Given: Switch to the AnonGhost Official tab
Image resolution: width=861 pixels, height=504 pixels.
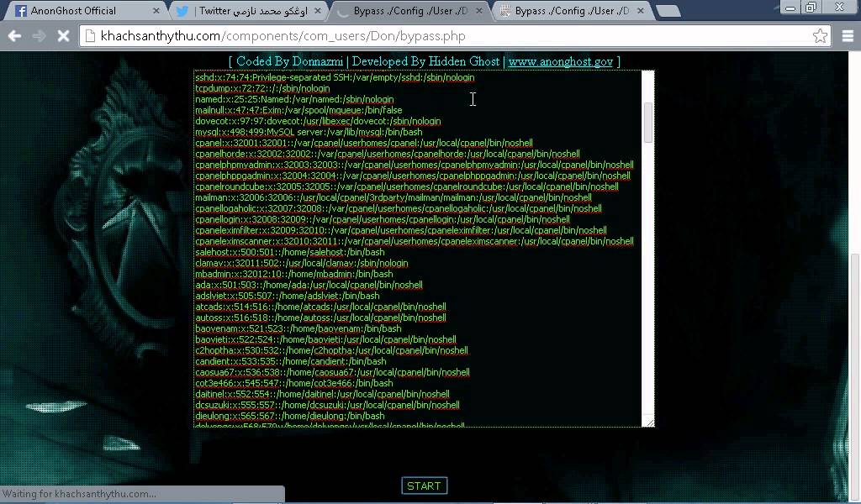Looking at the screenshot, I should [83, 11].
